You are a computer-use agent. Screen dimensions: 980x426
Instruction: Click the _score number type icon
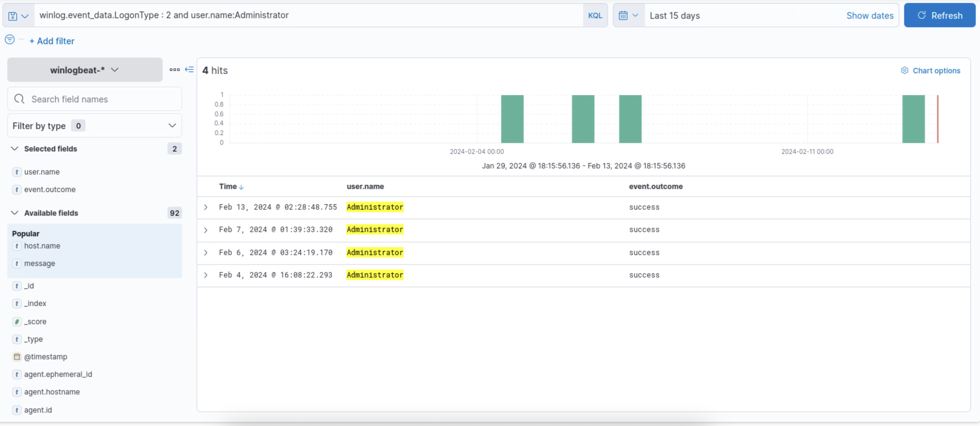coord(17,321)
